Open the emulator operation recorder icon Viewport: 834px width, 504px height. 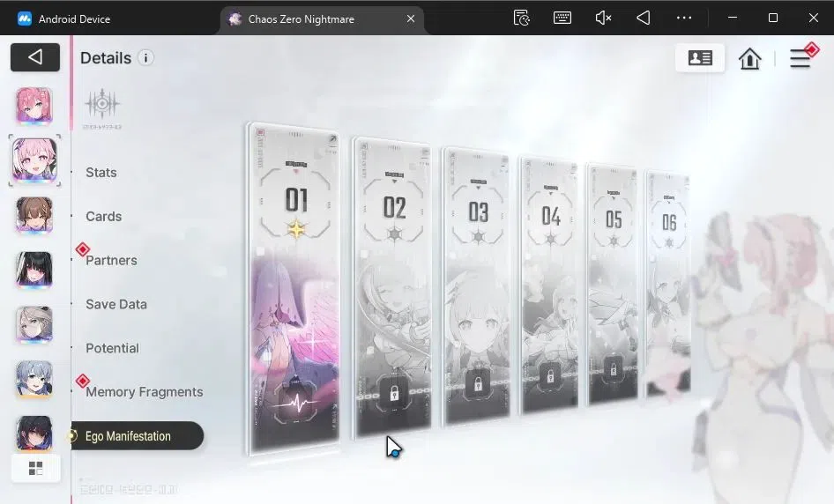[x=522, y=19]
